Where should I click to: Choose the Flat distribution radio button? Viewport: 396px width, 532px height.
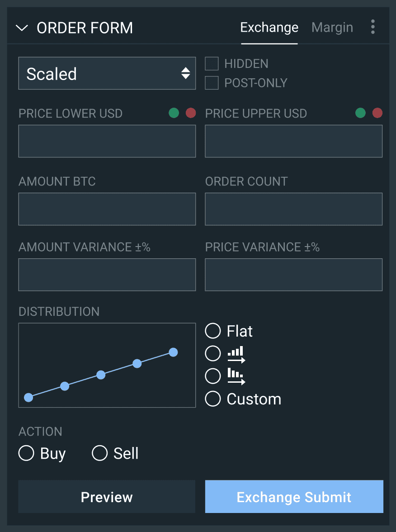point(213,331)
